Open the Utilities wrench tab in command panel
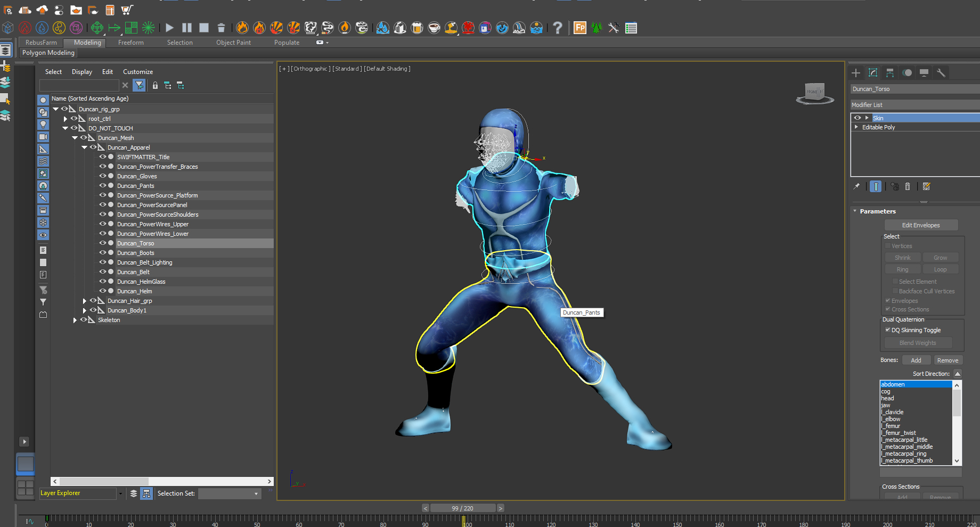Screen dimensions: 980x527 pos(941,72)
